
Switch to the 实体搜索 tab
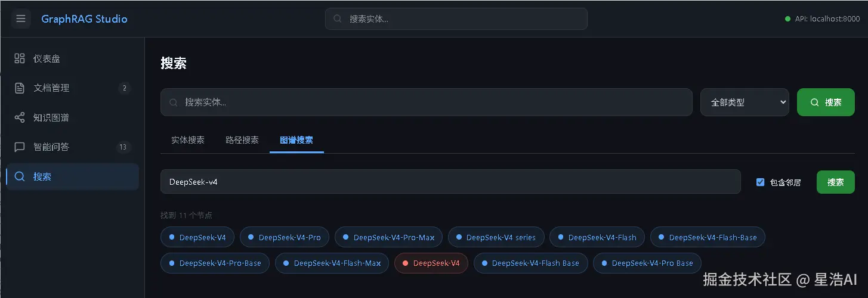pyautogui.click(x=188, y=140)
